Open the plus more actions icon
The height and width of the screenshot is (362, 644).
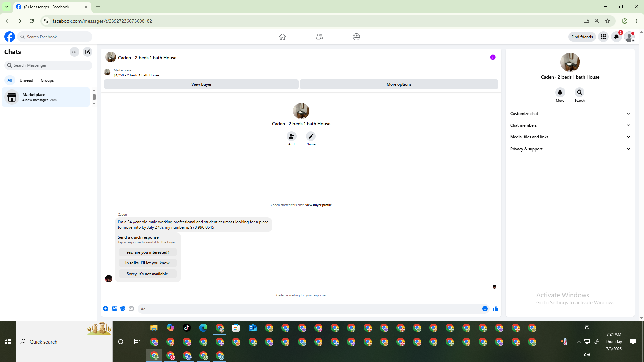click(106, 309)
